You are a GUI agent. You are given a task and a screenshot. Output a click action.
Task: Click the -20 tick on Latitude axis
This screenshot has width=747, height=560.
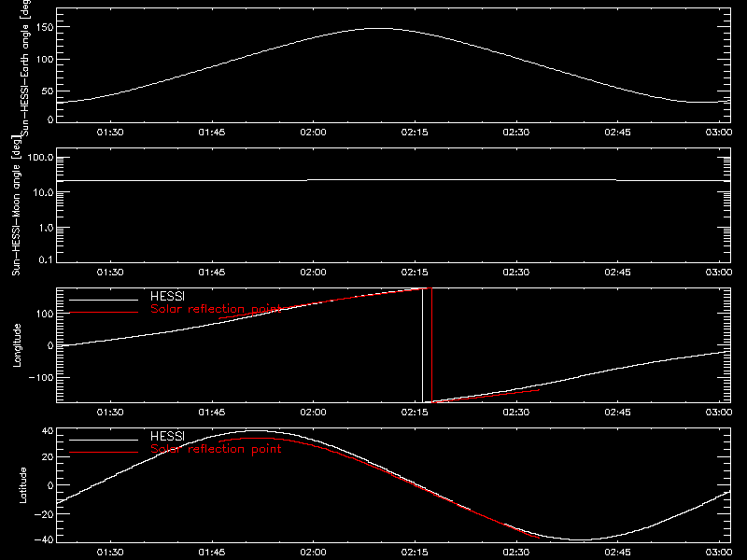44,514
